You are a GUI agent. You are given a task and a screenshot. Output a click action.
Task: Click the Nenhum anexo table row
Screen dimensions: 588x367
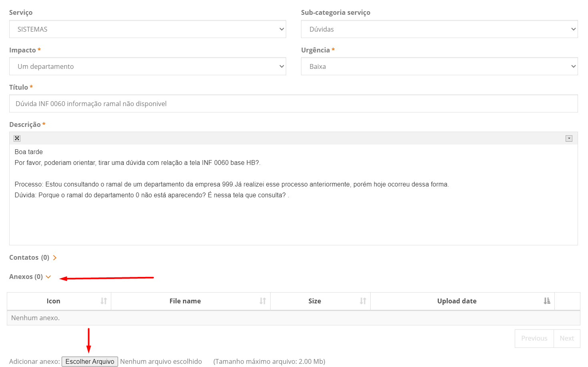pyautogui.click(x=293, y=318)
